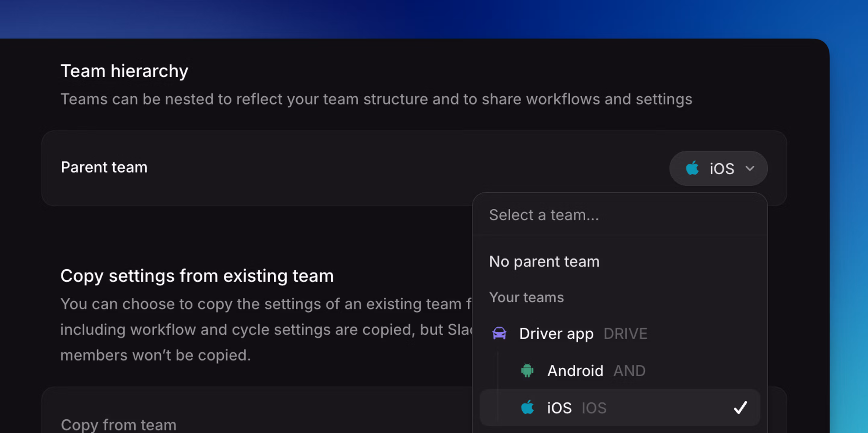
Task: Click the "Copy settings from existing team" heading
Action: click(x=197, y=275)
